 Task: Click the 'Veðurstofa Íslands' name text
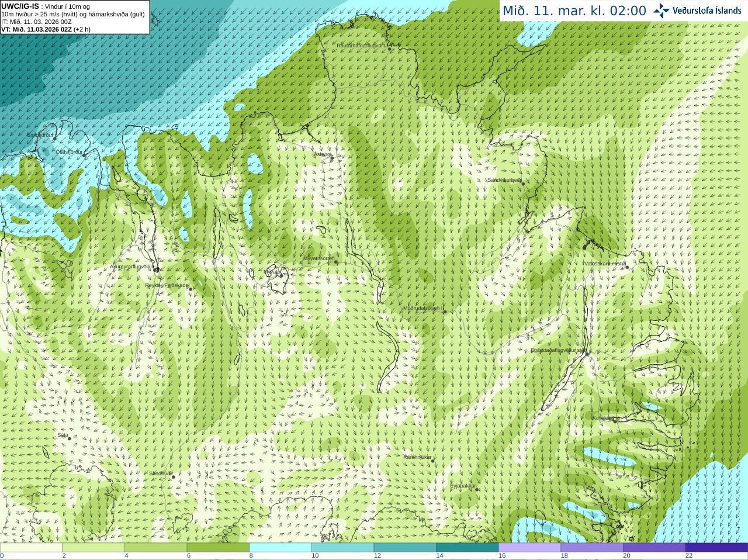(x=707, y=11)
